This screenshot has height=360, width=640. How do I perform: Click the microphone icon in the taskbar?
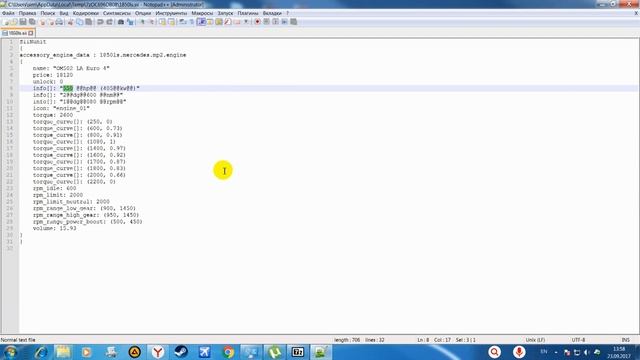click(519, 352)
